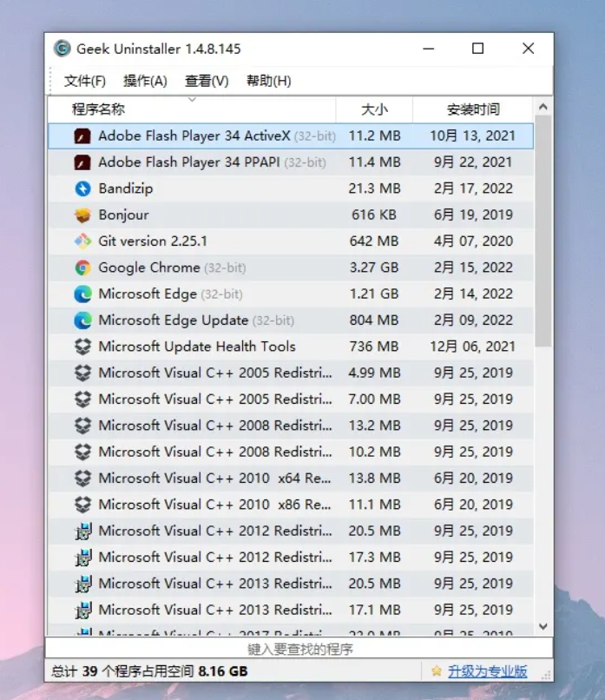Click icon of Visual C++ 2013 17.1 MB row
This screenshot has height=700, width=605.
[82, 610]
